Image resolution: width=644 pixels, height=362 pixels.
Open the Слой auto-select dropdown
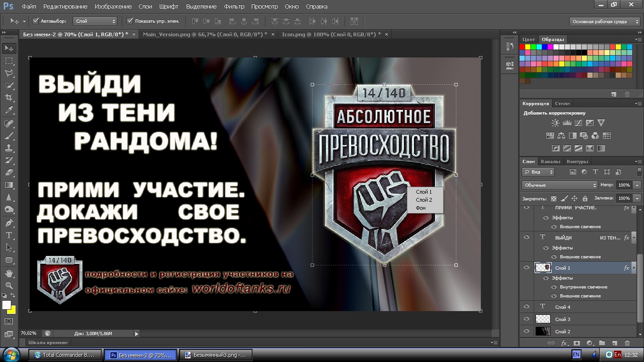pyautogui.click(x=95, y=21)
